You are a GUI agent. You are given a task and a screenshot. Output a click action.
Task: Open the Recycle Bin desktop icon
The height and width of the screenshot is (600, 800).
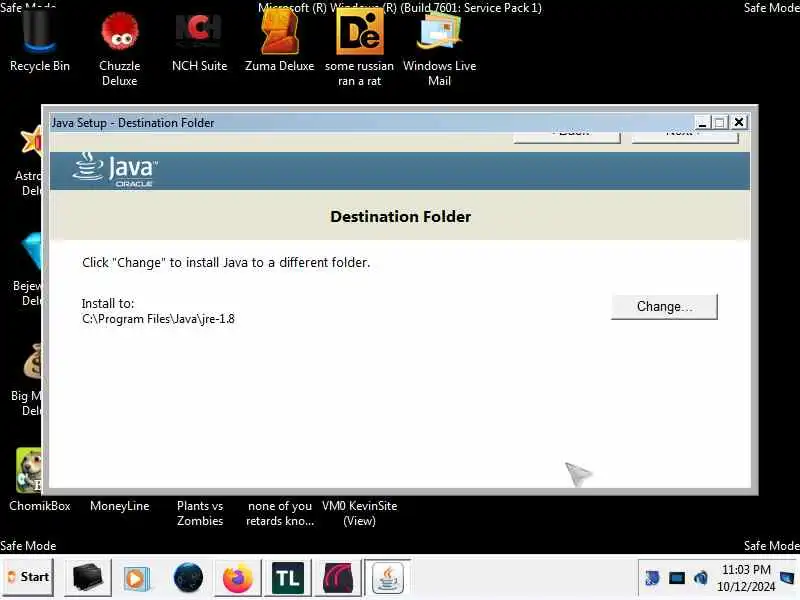(39, 42)
